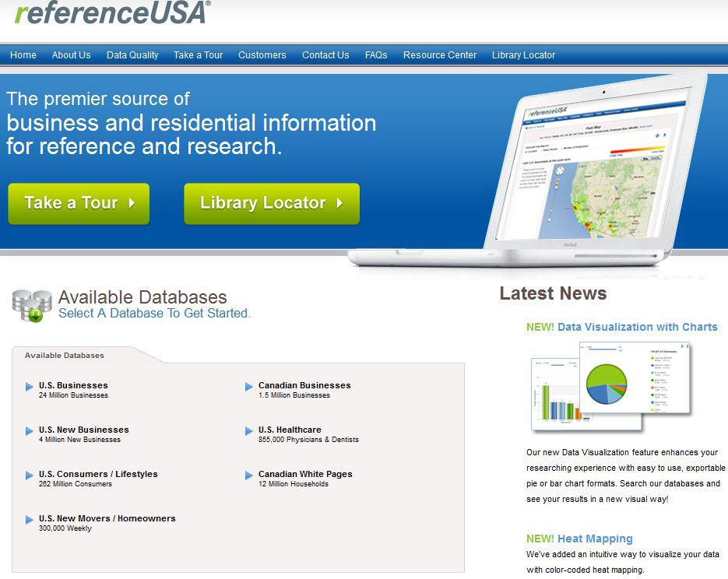The image size is (728, 579).
Task: Open the Data Quality page
Action: [132, 55]
